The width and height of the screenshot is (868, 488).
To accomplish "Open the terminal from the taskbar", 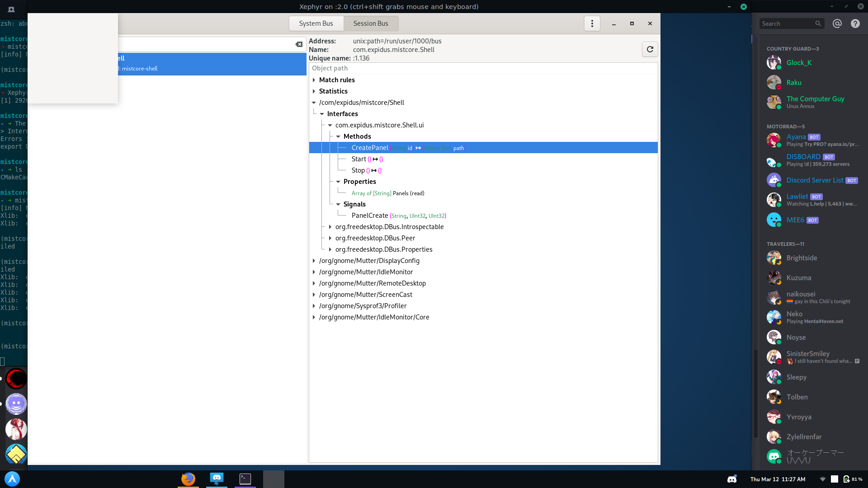I will [x=245, y=479].
